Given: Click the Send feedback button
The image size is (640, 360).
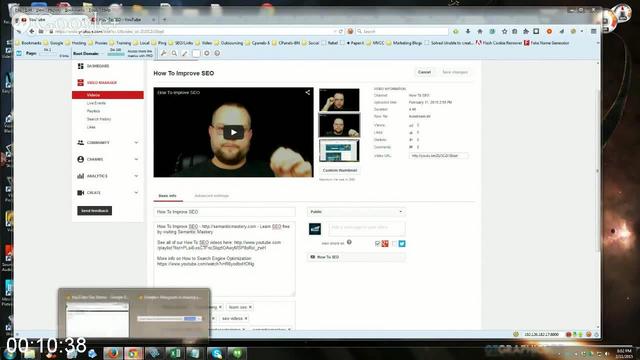Looking at the screenshot, I should (95, 211).
